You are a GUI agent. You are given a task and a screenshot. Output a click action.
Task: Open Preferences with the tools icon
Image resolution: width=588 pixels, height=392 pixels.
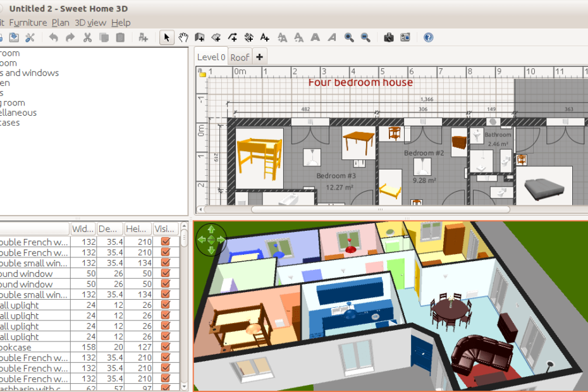tap(30, 37)
